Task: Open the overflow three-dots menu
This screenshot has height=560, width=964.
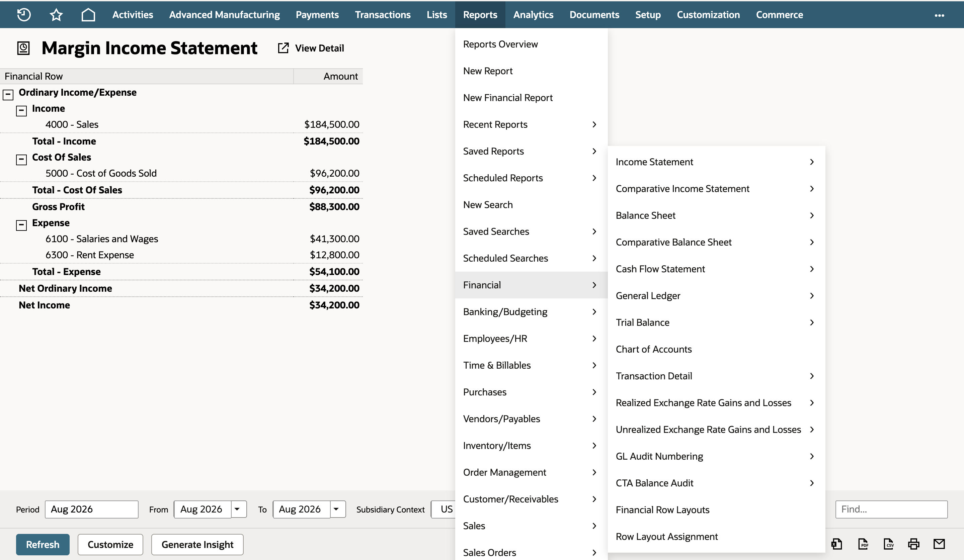Action: tap(940, 15)
